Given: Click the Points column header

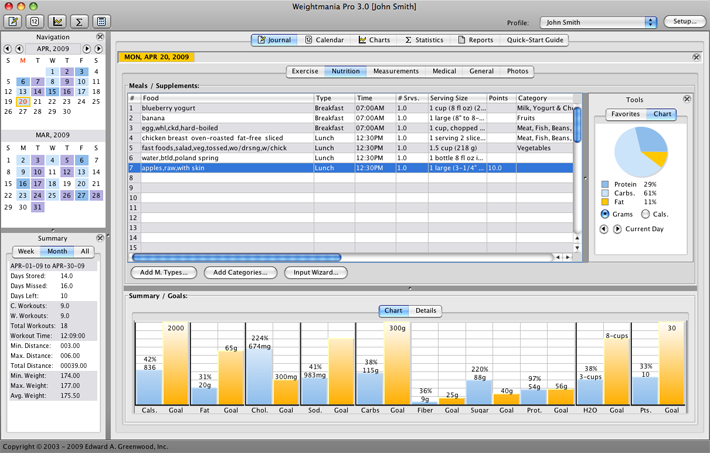Looking at the screenshot, I should 501,98.
